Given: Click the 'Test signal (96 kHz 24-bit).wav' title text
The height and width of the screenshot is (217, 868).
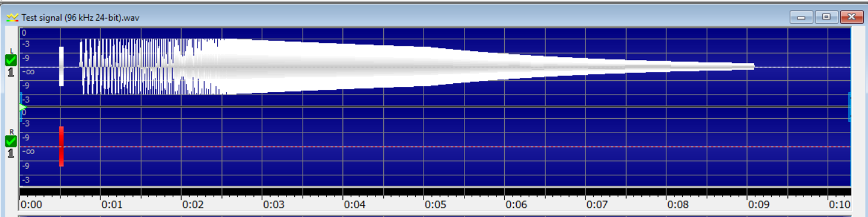Looking at the screenshot, I should [x=80, y=18].
